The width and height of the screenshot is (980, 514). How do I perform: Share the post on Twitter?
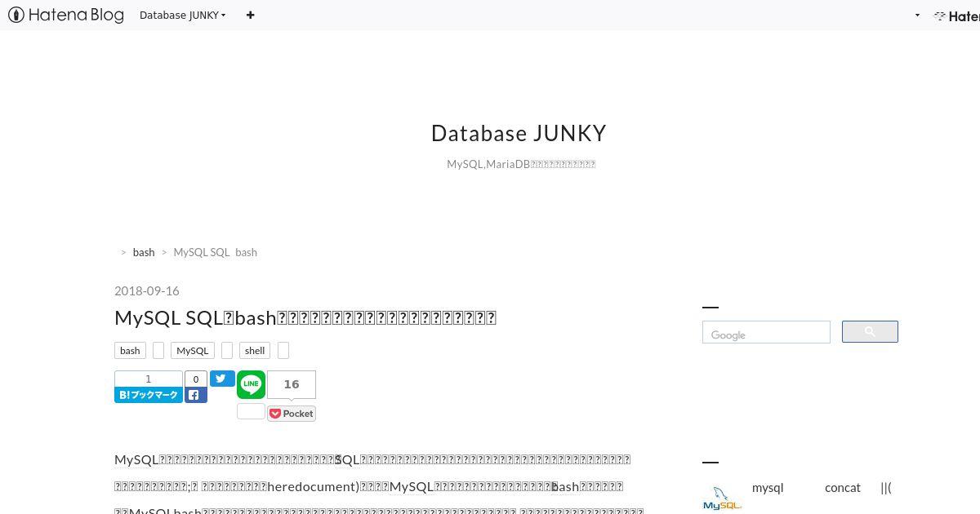(x=222, y=379)
